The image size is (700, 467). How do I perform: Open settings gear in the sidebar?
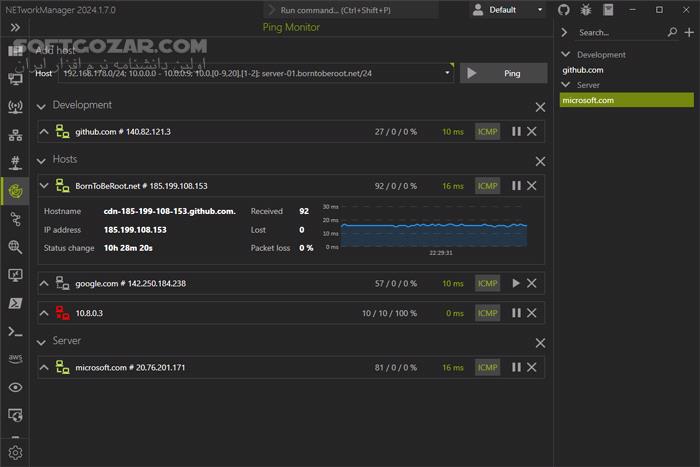pyautogui.click(x=15, y=452)
